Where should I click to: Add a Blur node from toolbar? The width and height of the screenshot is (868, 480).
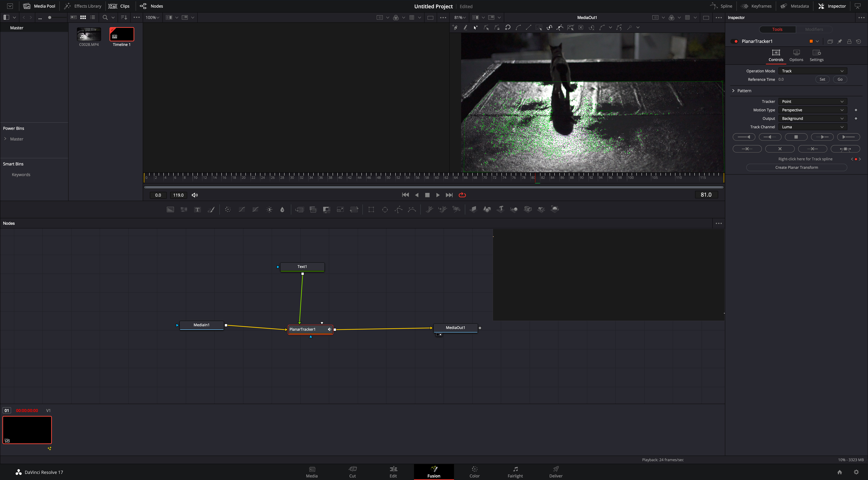[282, 209]
